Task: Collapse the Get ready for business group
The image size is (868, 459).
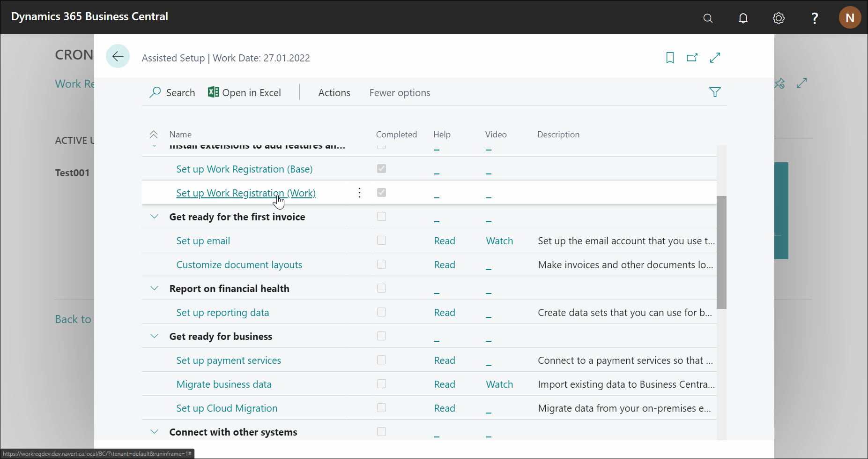Action: click(154, 336)
